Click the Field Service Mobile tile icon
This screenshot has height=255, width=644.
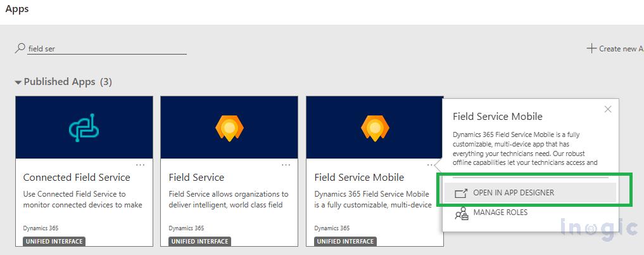tap(375, 128)
